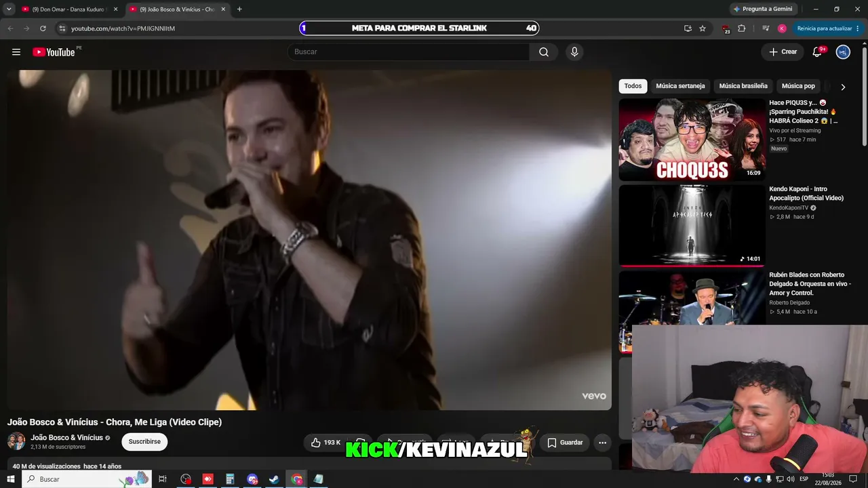Open Task View on the taskbar

(x=163, y=479)
